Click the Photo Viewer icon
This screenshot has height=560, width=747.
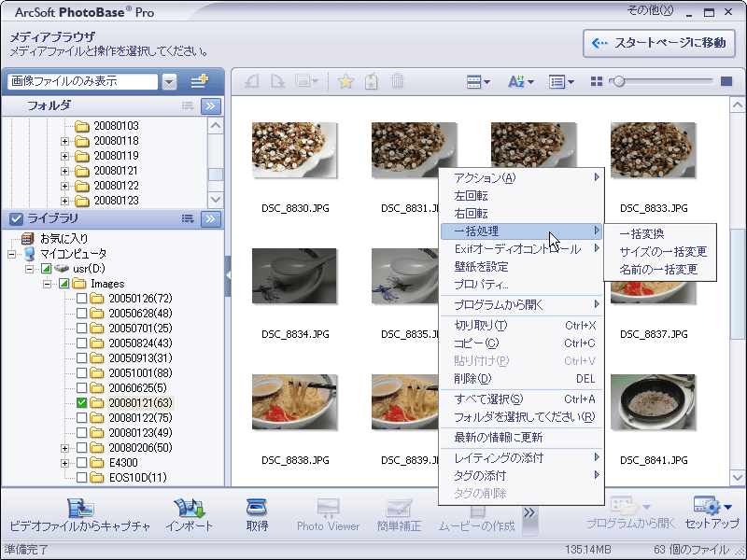[x=329, y=508]
